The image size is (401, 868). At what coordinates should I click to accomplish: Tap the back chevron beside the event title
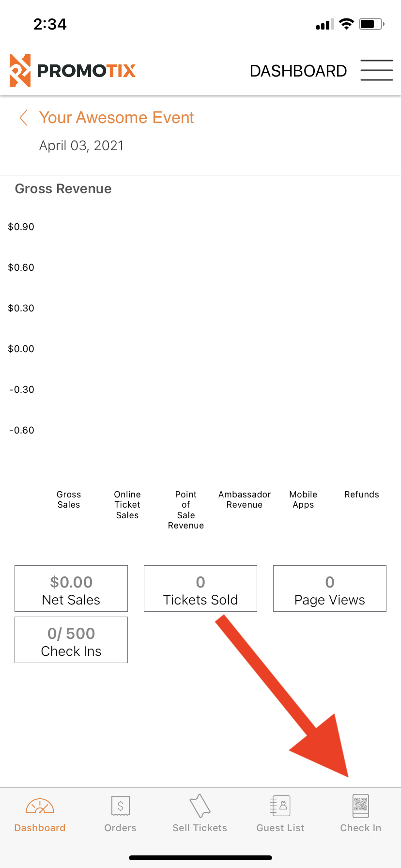pyautogui.click(x=24, y=118)
